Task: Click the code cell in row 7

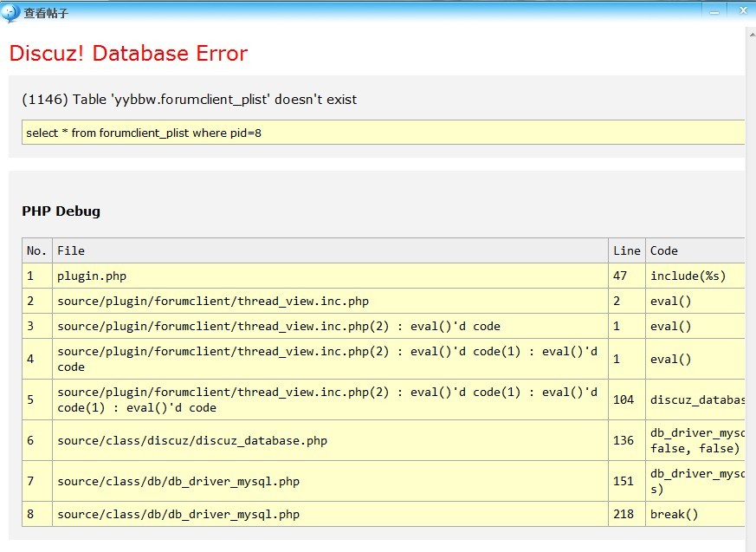Action: (695, 481)
